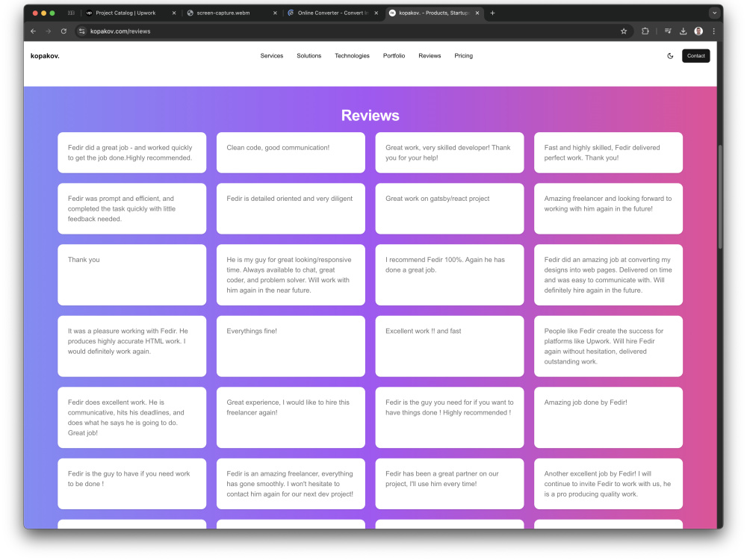
Task: Open a new browser tab with plus
Action: click(492, 13)
